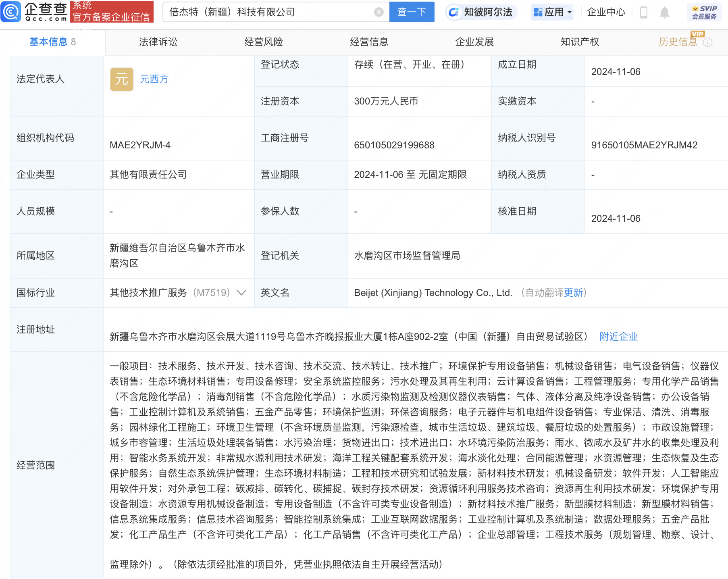
Task: Switch to the 基本信息 tab
Action: coord(52,42)
